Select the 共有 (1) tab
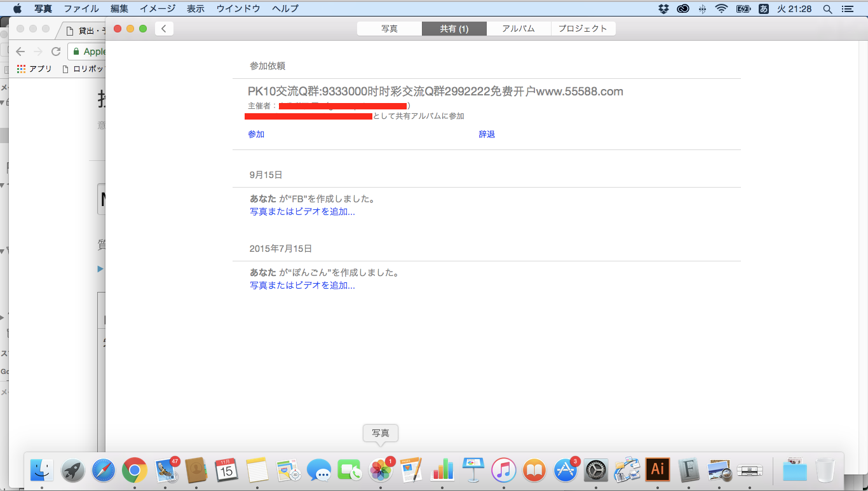 click(x=454, y=29)
